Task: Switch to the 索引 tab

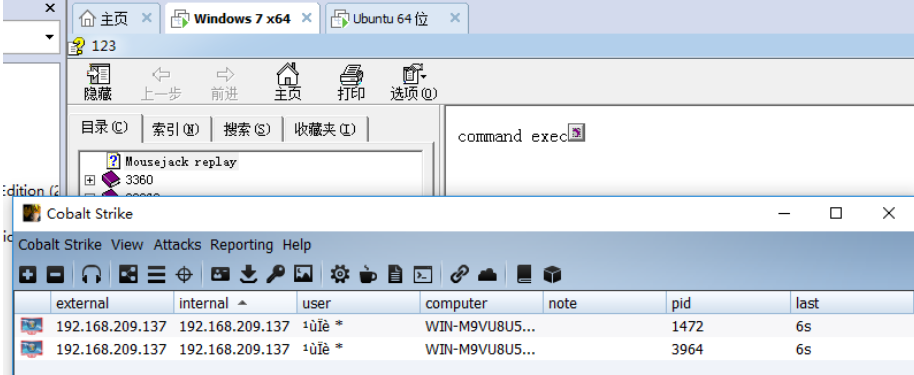Action: click(175, 129)
